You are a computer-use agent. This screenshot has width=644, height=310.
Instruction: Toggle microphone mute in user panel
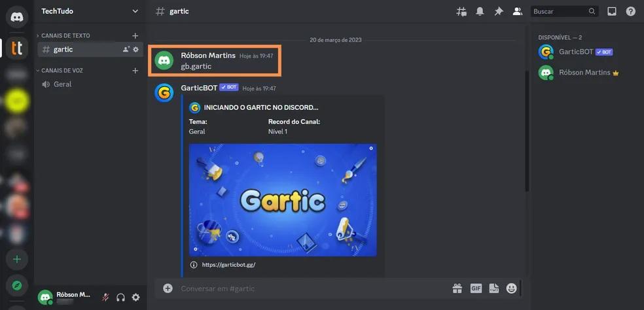pyautogui.click(x=105, y=298)
